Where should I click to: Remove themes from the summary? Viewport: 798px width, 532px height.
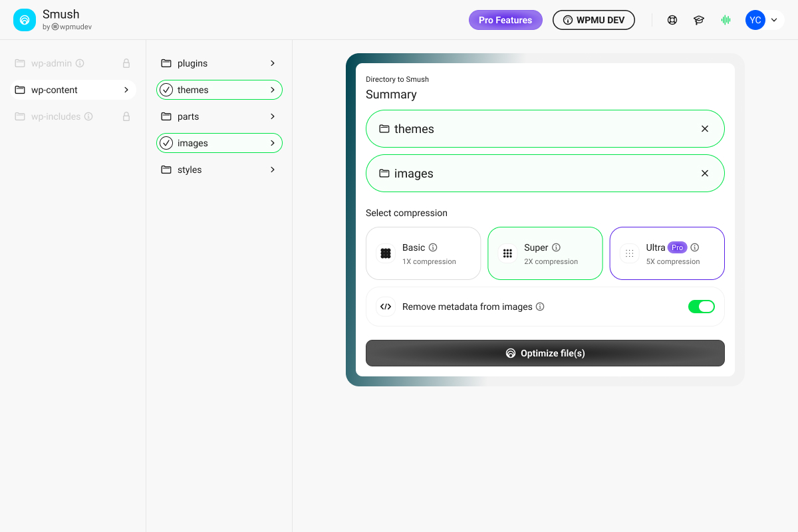click(705, 129)
